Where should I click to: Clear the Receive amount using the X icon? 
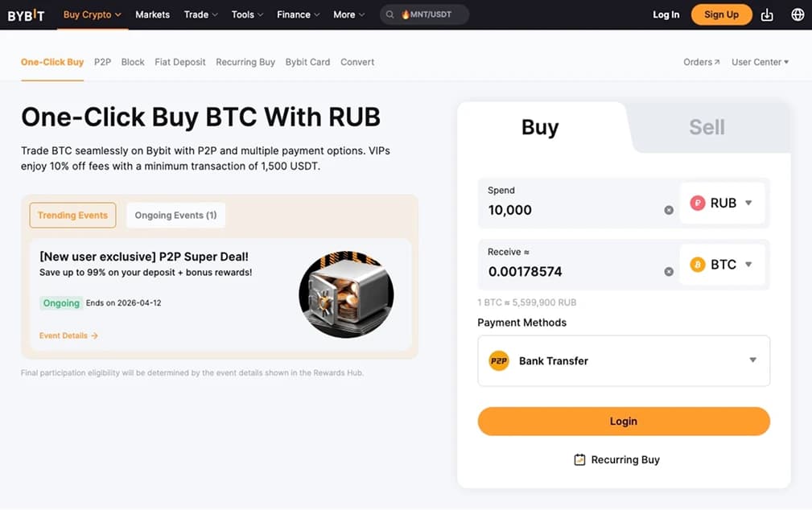669,271
